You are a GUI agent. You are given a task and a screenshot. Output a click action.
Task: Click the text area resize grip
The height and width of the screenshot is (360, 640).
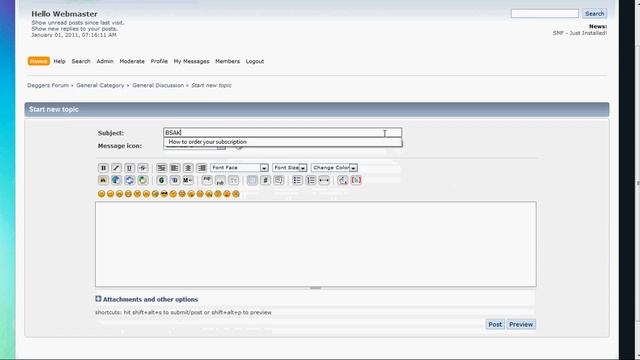coord(316,288)
